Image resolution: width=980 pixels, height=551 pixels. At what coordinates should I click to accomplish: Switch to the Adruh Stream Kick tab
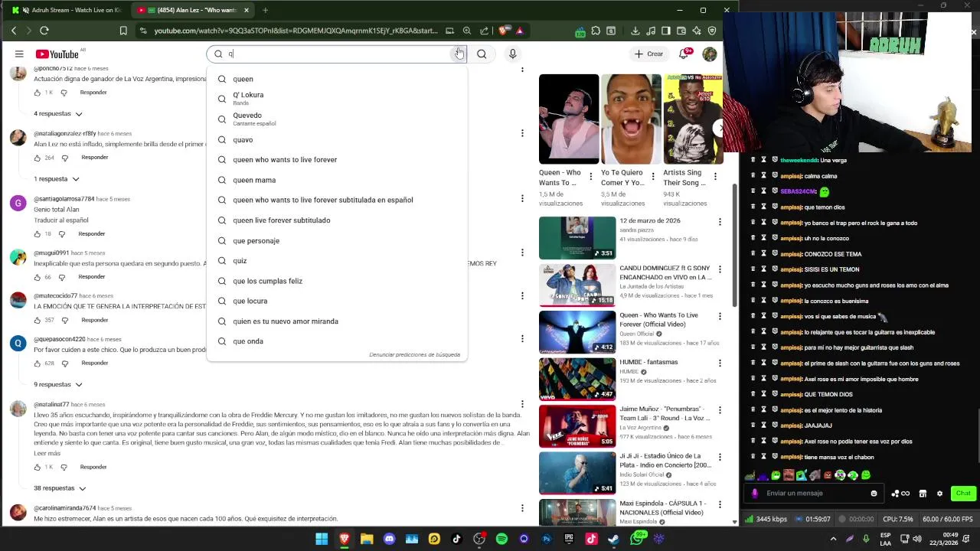tap(67, 10)
